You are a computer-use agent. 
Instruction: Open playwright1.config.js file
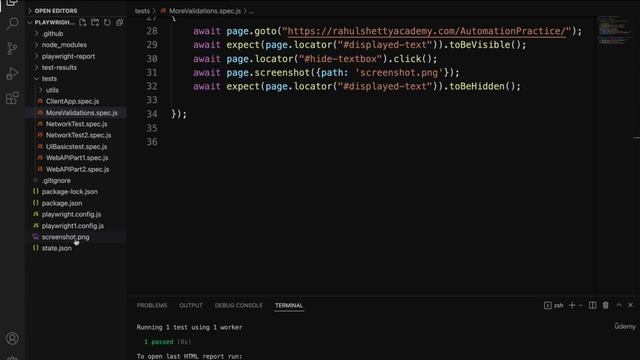click(73, 226)
